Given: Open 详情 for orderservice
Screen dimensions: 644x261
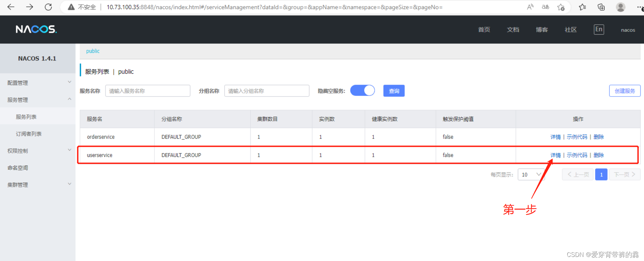Looking at the screenshot, I should click(x=556, y=137).
